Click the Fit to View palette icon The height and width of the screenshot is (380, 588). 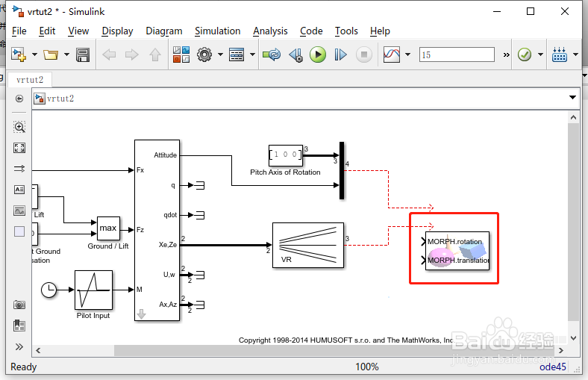tap(19, 148)
